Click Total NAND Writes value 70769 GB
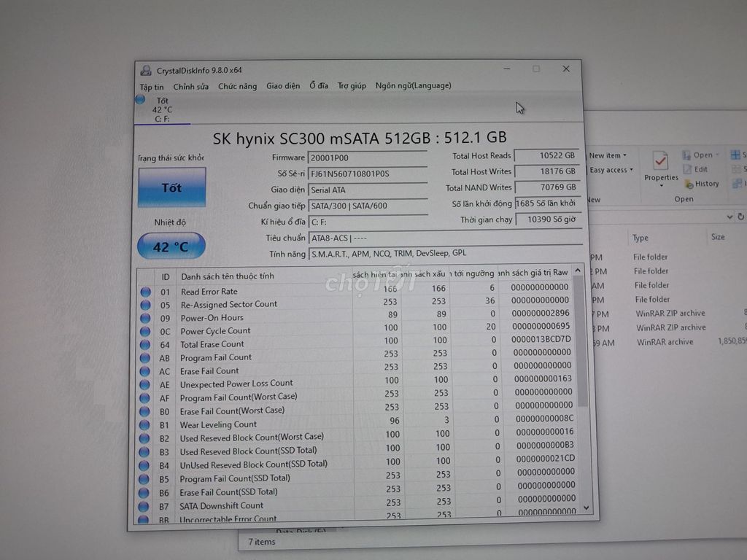Image resolution: width=747 pixels, height=560 pixels. point(547,187)
